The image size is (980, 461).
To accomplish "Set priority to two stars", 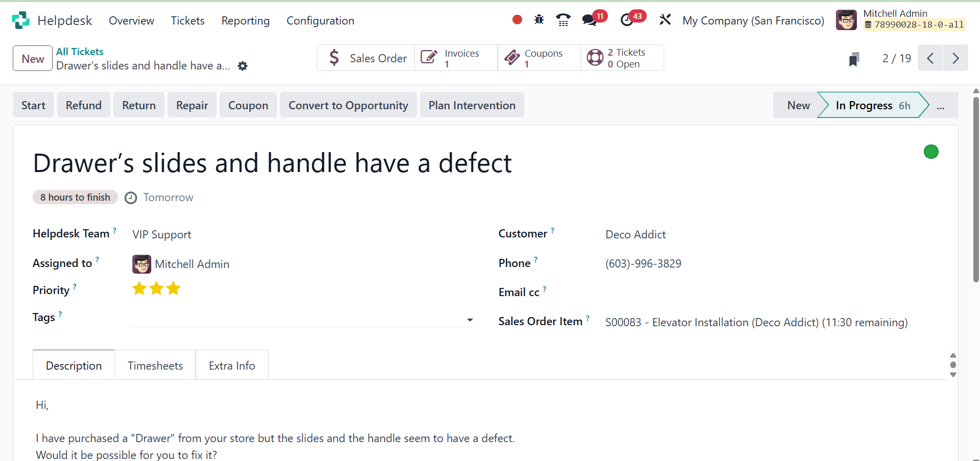I will click(156, 289).
